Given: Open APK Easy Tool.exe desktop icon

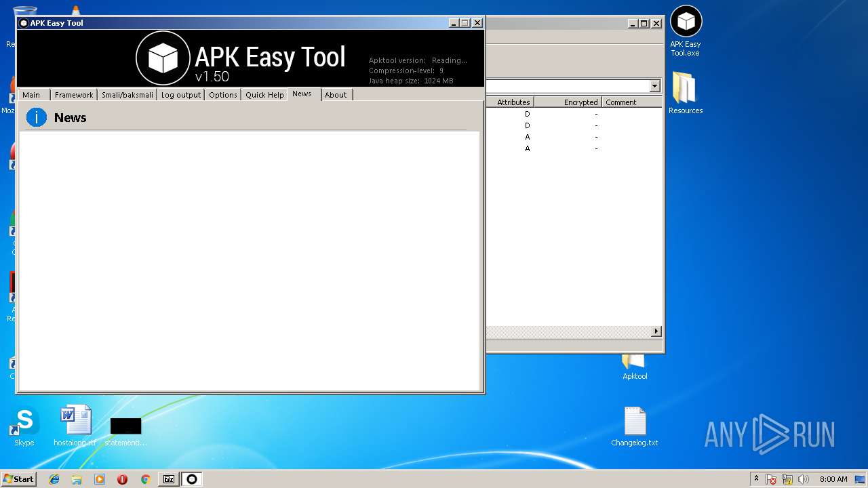Looking at the screenshot, I should (686, 31).
